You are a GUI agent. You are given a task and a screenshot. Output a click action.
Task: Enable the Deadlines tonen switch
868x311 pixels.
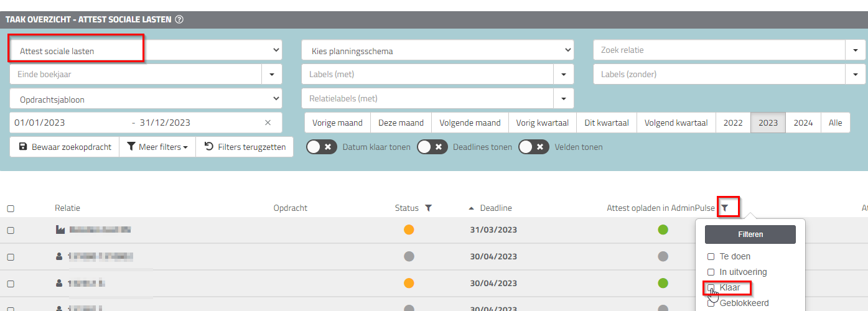pos(432,147)
